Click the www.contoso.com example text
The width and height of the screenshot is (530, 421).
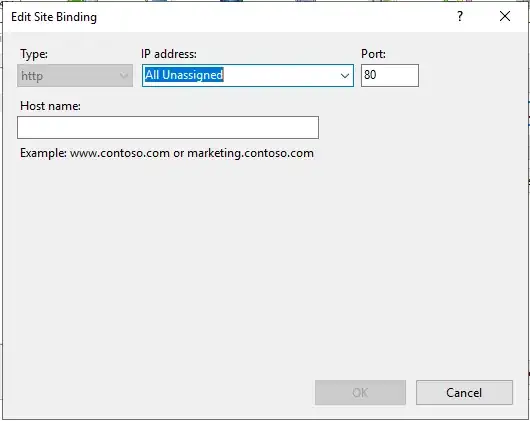(x=120, y=153)
